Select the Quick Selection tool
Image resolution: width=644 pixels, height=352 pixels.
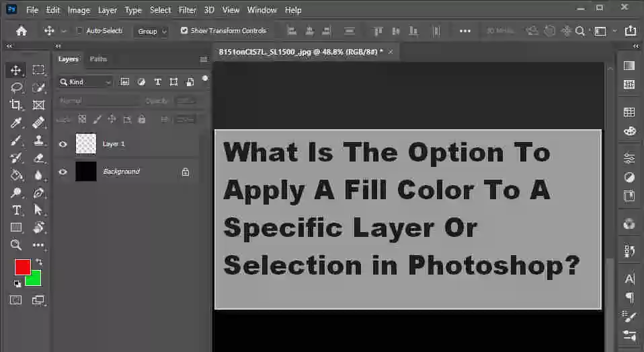[x=38, y=87]
